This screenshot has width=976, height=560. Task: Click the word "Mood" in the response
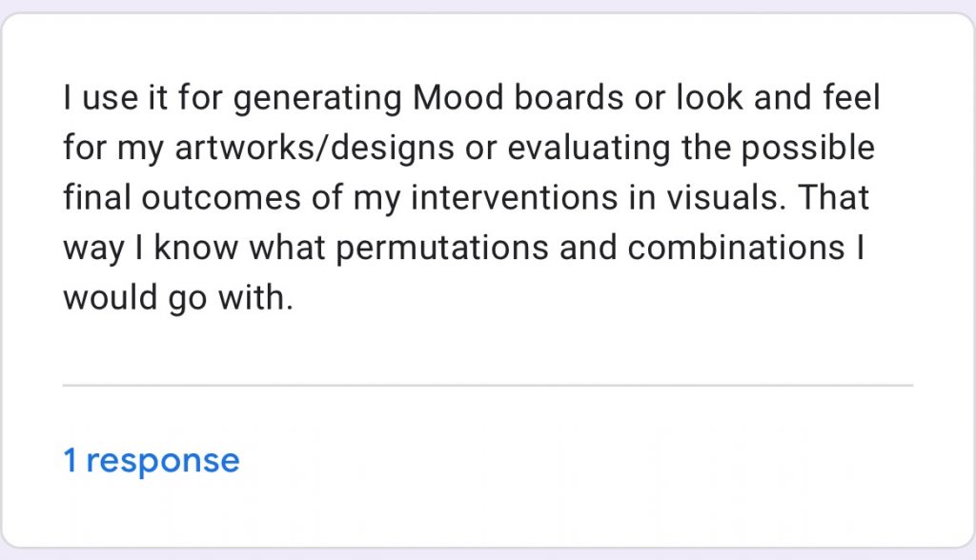pyautogui.click(x=457, y=98)
